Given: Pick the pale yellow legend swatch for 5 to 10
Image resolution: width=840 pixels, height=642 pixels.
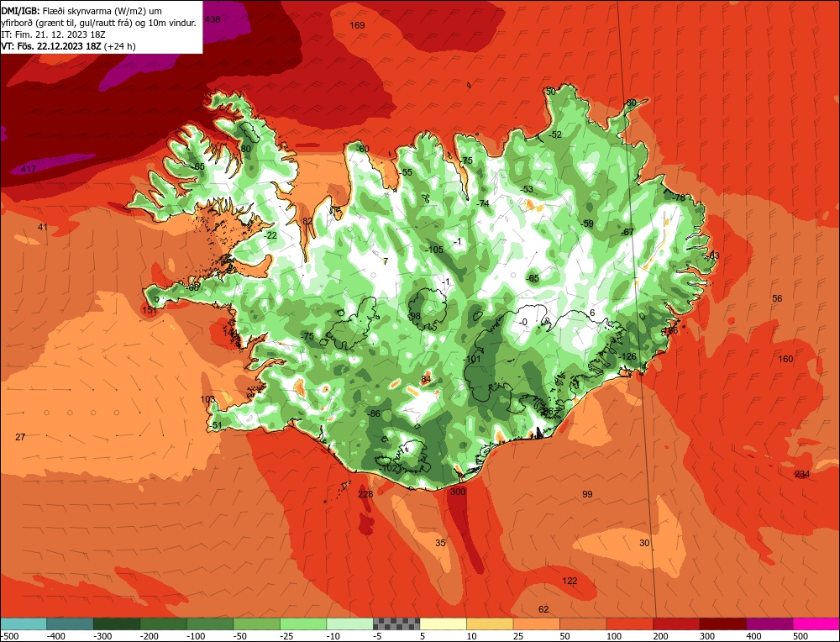Looking at the screenshot, I should (443, 624).
